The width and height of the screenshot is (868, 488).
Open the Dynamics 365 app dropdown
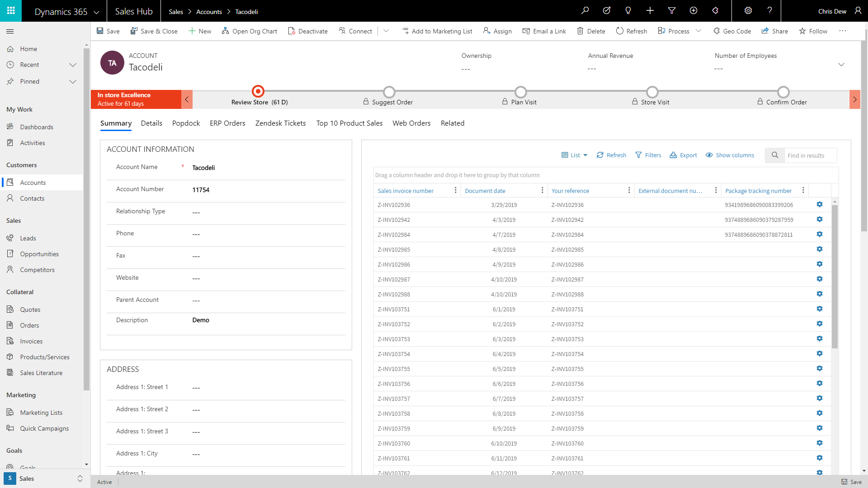tap(96, 12)
